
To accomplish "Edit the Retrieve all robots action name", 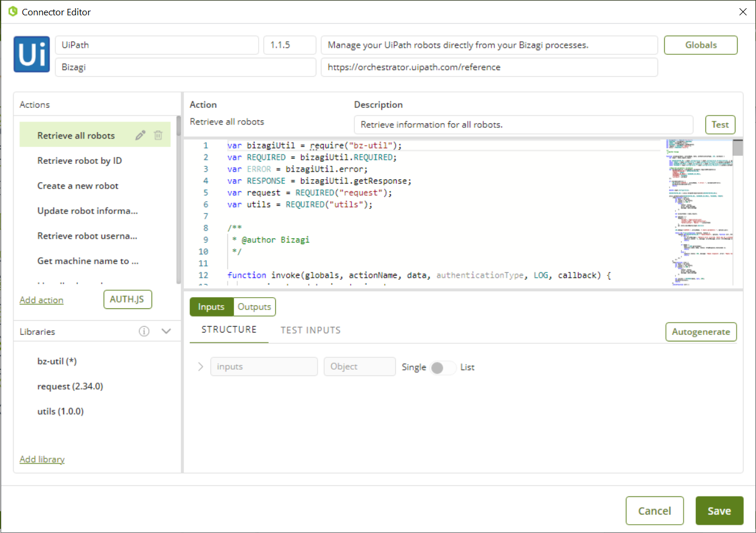I will pos(140,136).
